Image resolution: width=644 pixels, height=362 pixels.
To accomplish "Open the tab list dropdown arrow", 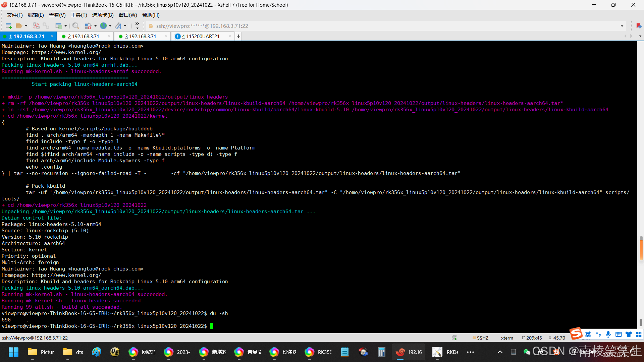I will point(640,36).
